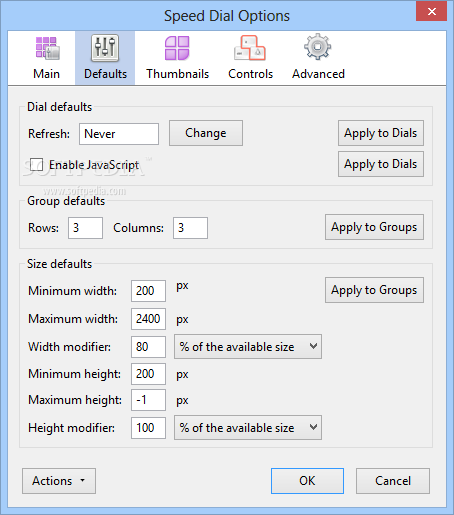Screen dimensions: 454x515
Task: Close the Speed Dial Options window
Action: 431,12
